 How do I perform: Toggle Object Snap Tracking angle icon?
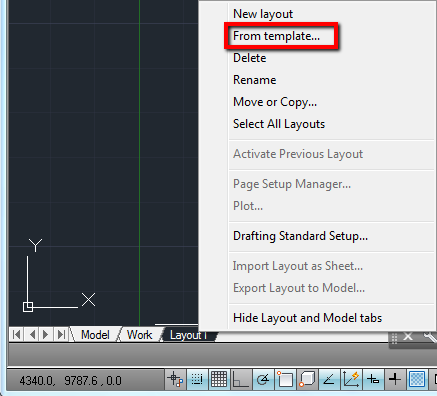(x=329, y=379)
